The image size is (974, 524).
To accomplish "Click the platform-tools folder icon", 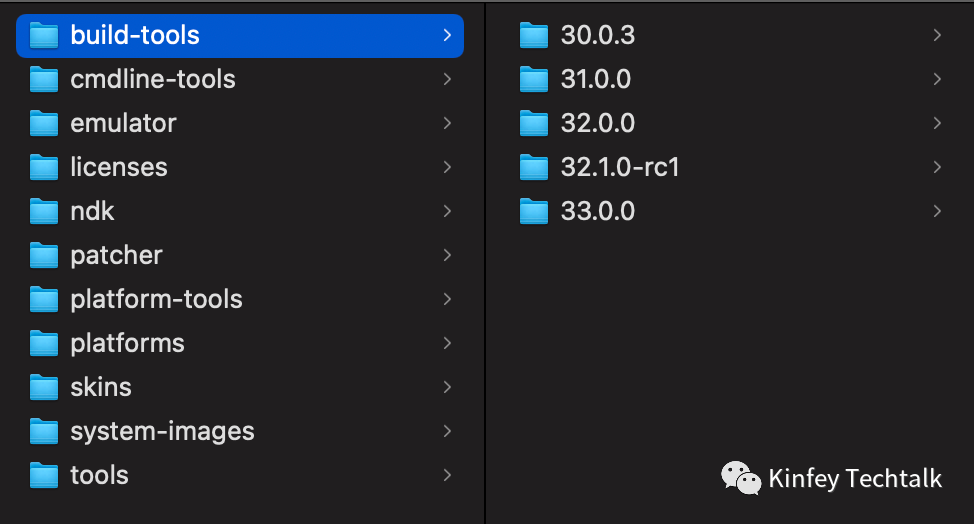I will click(x=44, y=300).
